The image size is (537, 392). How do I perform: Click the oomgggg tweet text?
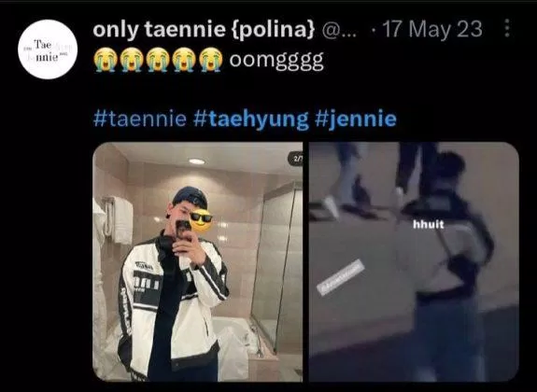click(x=276, y=62)
